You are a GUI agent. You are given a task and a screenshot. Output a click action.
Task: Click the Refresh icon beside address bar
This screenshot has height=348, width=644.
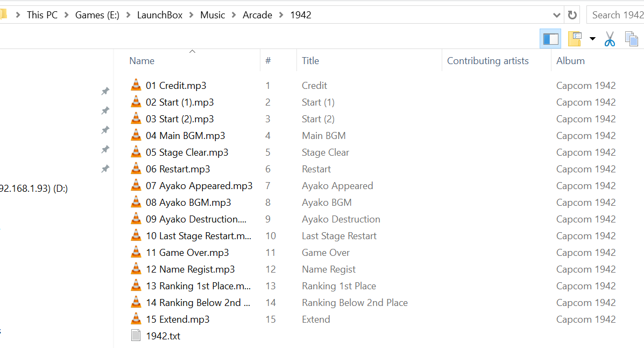(x=572, y=15)
